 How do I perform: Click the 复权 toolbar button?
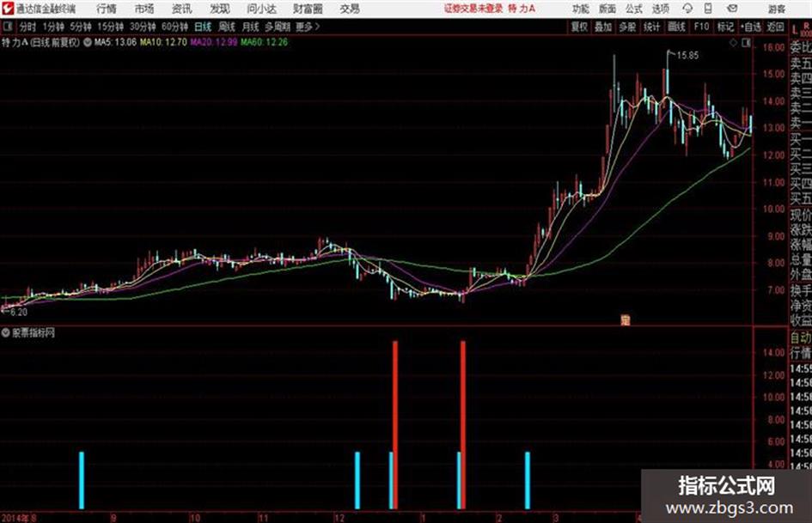point(579,27)
